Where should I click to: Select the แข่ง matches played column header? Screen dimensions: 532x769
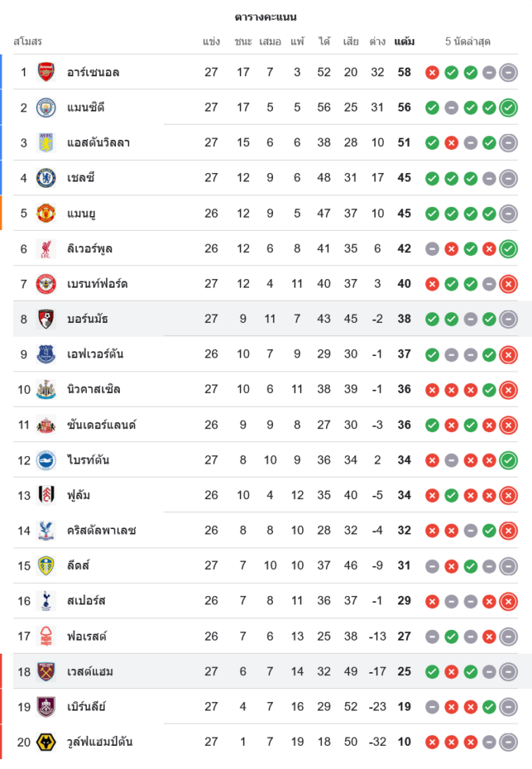(x=211, y=42)
